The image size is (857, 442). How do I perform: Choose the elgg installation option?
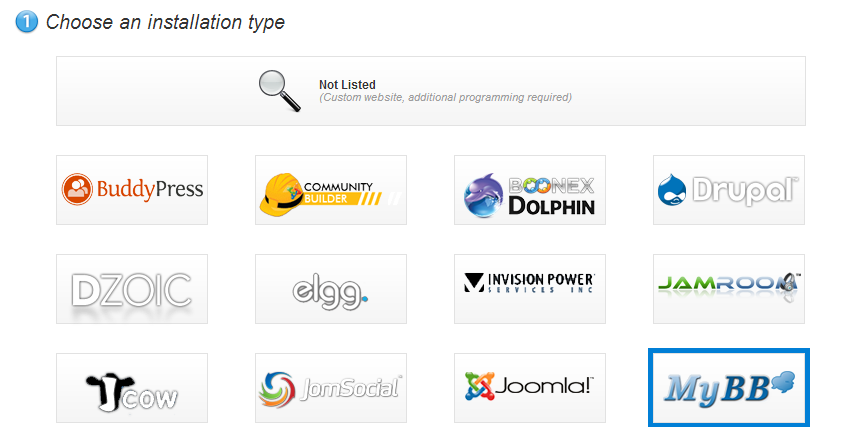(331, 289)
